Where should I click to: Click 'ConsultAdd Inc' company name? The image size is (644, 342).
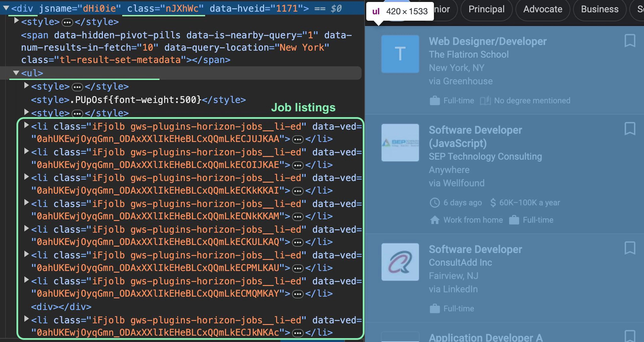460,263
